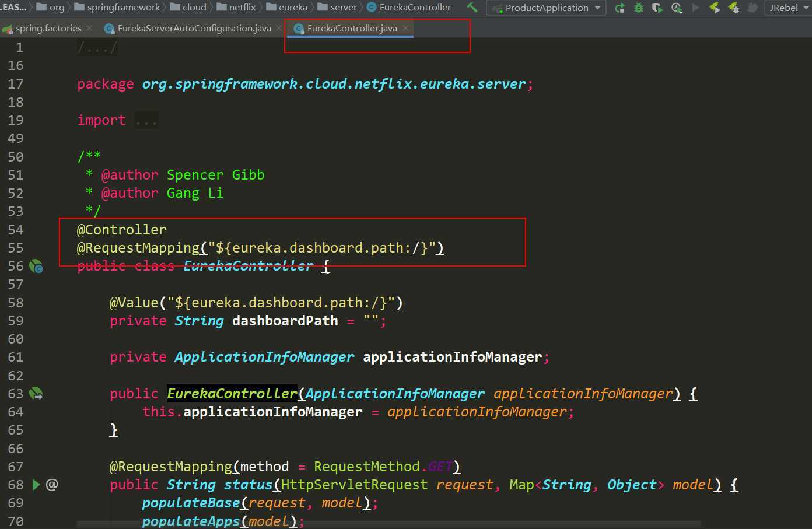
Task: Expand the folded import block
Action: (x=146, y=121)
